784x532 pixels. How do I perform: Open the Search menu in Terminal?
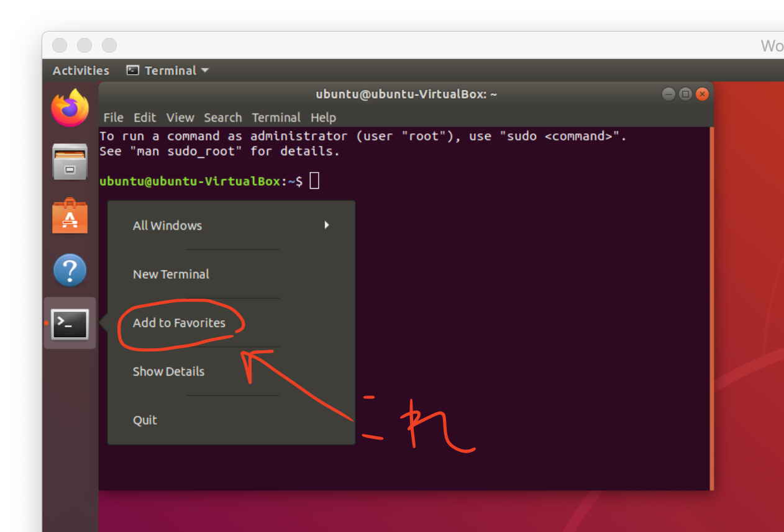click(x=222, y=117)
